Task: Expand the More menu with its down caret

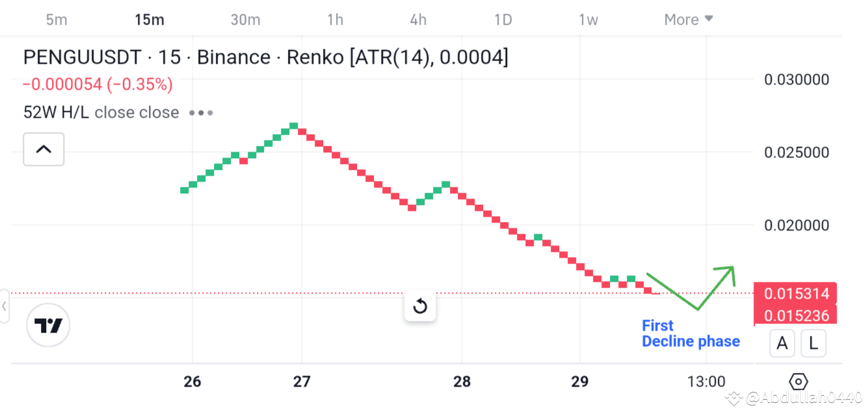Action: click(710, 19)
